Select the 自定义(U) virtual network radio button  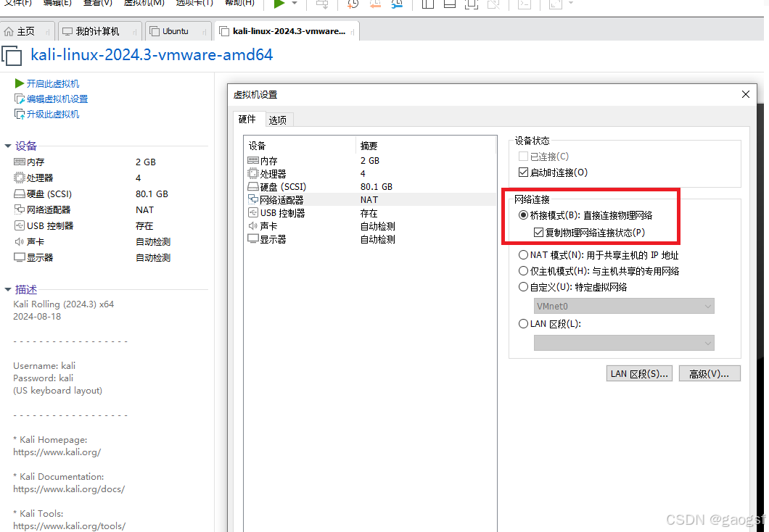point(523,286)
